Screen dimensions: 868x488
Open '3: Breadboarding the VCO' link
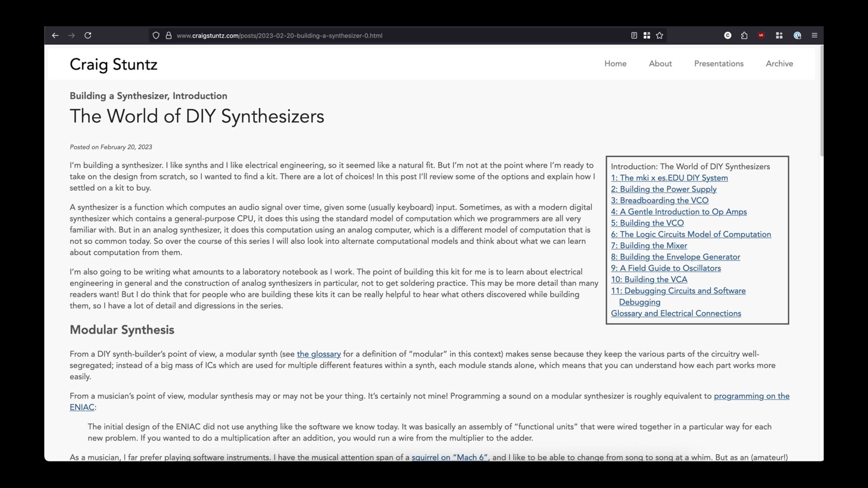[659, 200]
